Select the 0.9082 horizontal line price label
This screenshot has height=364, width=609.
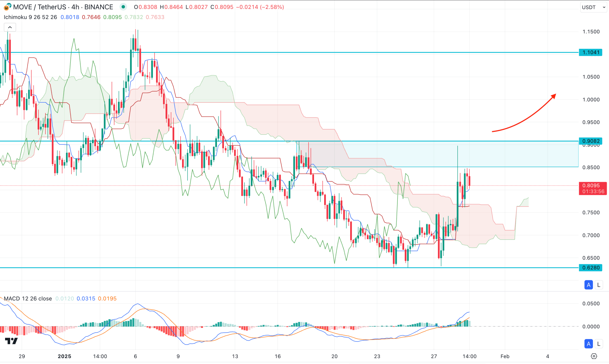pos(591,141)
